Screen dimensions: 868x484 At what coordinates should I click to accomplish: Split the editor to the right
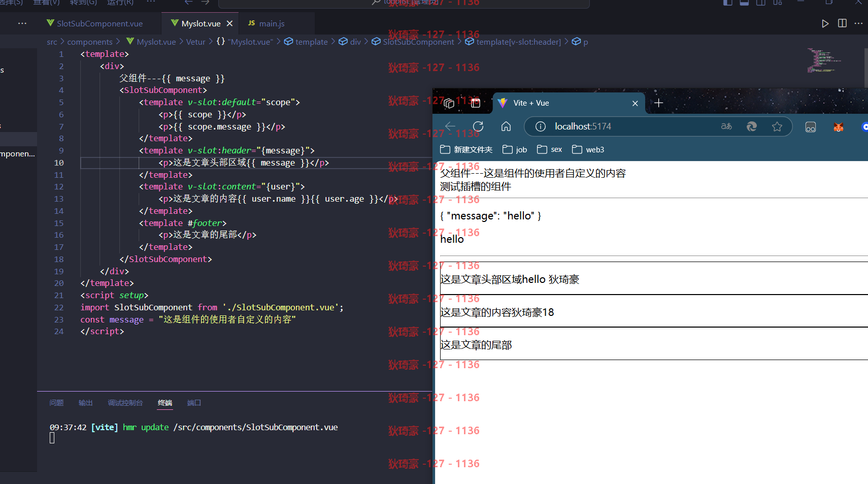point(842,23)
